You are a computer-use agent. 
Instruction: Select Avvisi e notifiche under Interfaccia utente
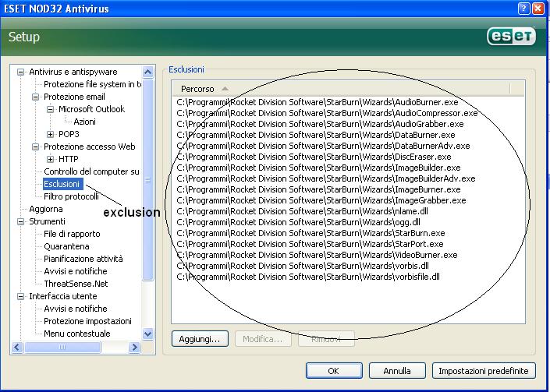[x=76, y=309]
